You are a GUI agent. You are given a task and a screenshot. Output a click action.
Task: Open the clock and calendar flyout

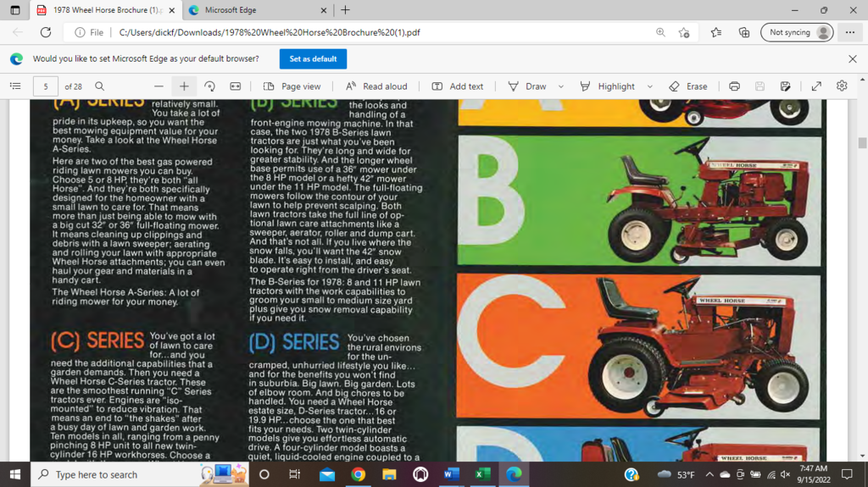814,474
